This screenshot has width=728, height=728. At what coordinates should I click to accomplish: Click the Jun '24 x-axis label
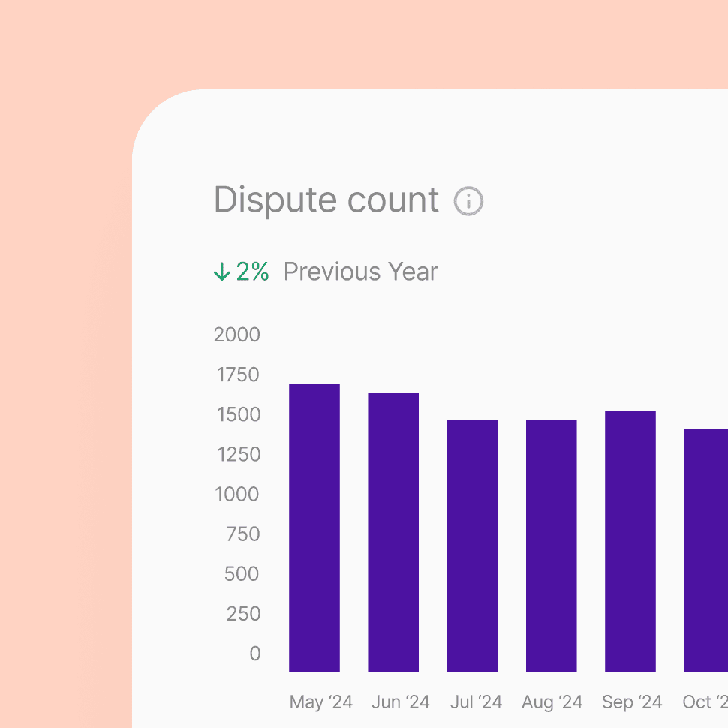pyautogui.click(x=400, y=702)
